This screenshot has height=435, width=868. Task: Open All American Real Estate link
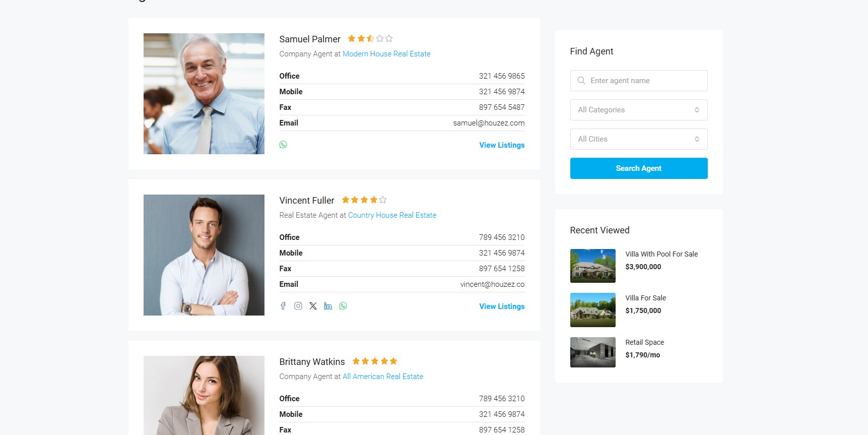pyautogui.click(x=383, y=377)
